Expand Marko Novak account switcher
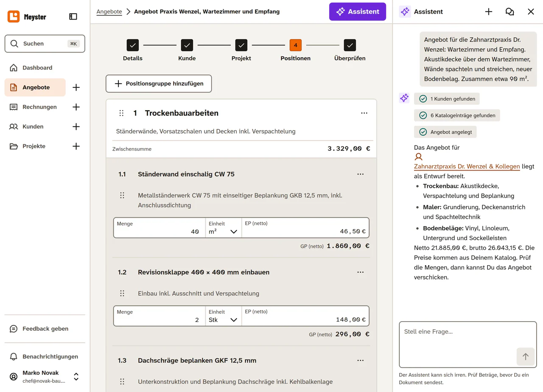Viewport: 543px width, 392px height. coord(76,376)
